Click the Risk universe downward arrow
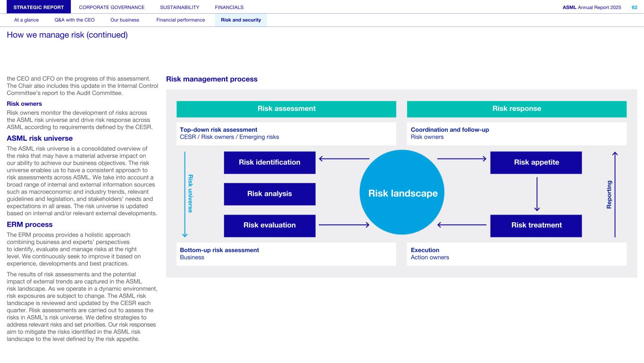Viewport: 644px width, 363px height. (185, 194)
